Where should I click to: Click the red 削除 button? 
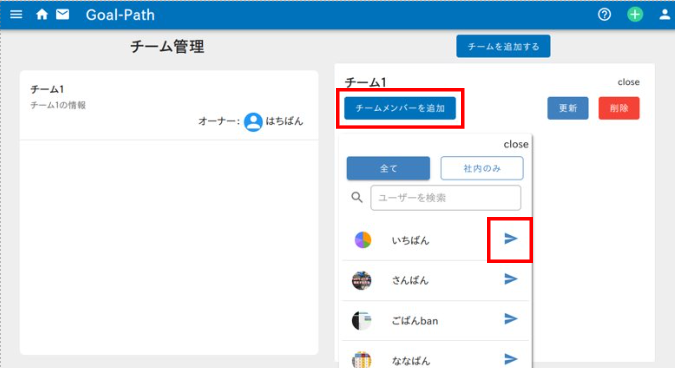619,108
